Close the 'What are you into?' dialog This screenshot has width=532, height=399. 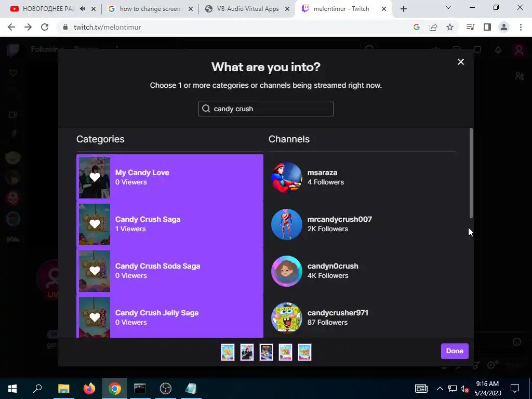(x=460, y=62)
